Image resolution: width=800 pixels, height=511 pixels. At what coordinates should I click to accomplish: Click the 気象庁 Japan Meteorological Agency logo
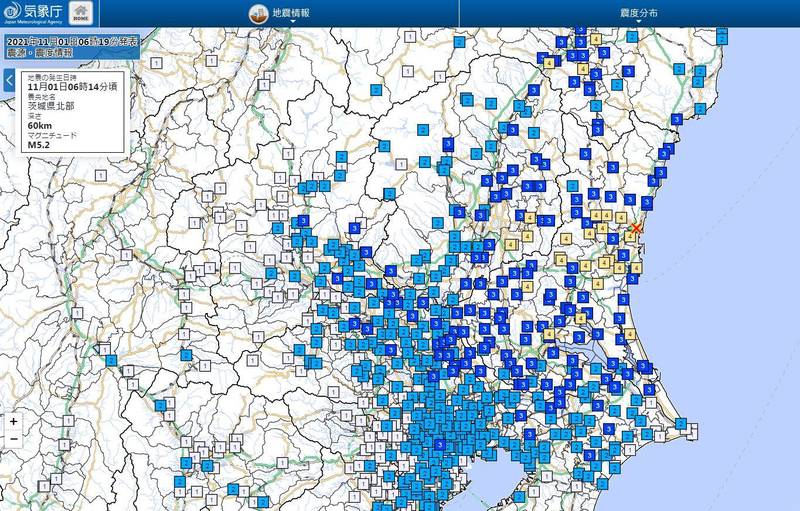pos(33,14)
